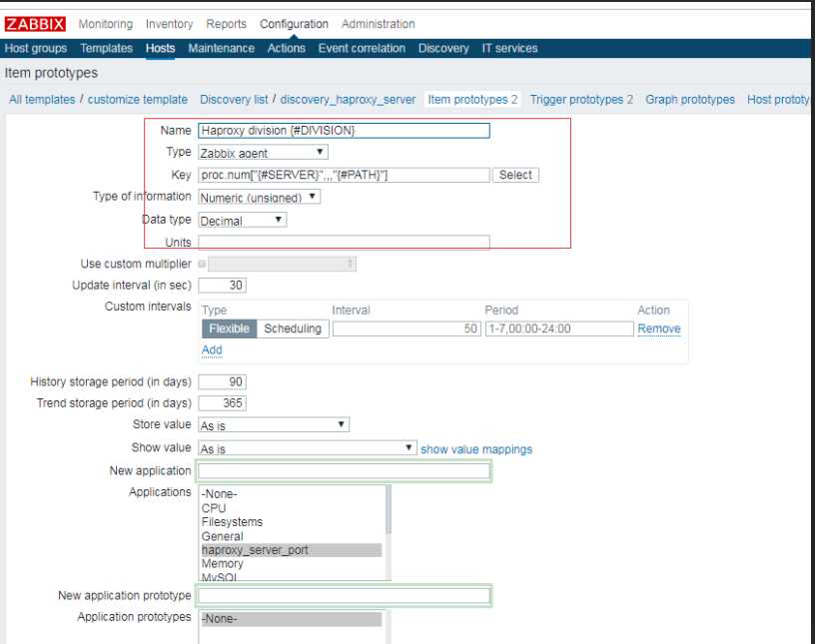Select Memory in Applications list

(292, 564)
